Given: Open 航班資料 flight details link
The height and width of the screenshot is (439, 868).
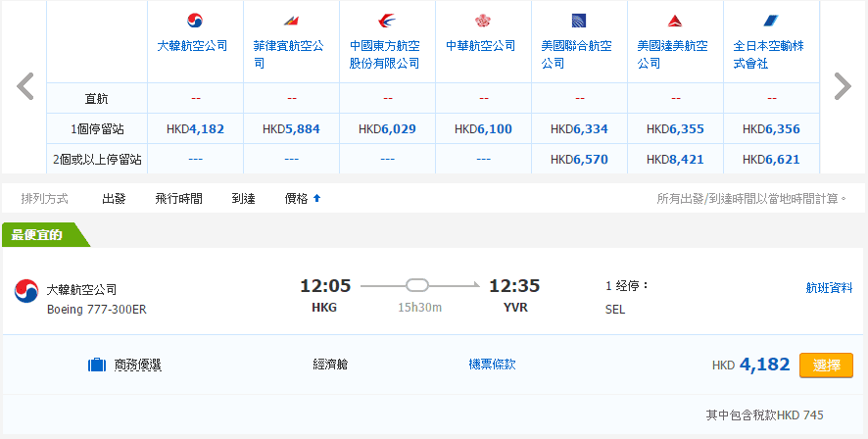Looking at the screenshot, I should pos(828,288).
